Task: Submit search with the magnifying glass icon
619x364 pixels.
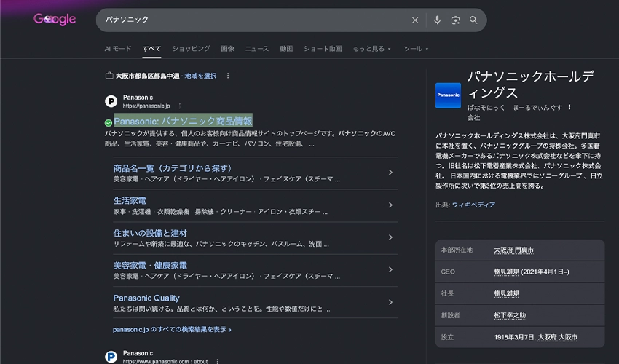Action: (473, 20)
